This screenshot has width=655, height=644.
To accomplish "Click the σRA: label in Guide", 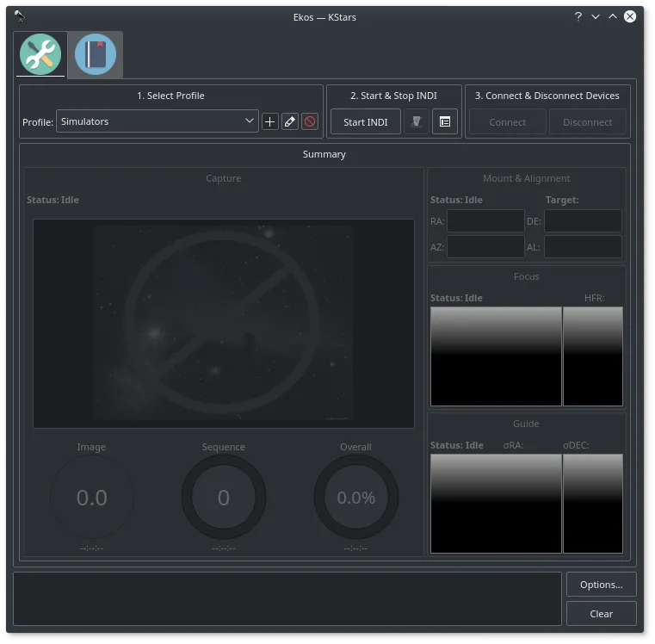I will pyautogui.click(x=513, y=445).
